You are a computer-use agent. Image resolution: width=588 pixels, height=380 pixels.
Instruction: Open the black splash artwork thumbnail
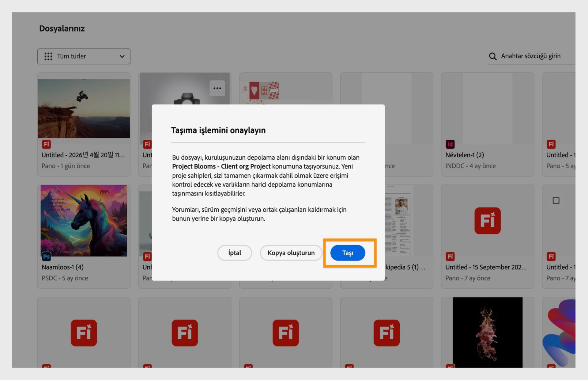click(488, 332)
